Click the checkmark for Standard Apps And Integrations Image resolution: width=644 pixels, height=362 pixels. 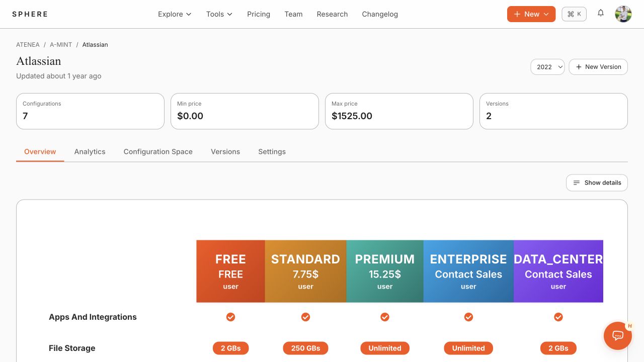305,317
